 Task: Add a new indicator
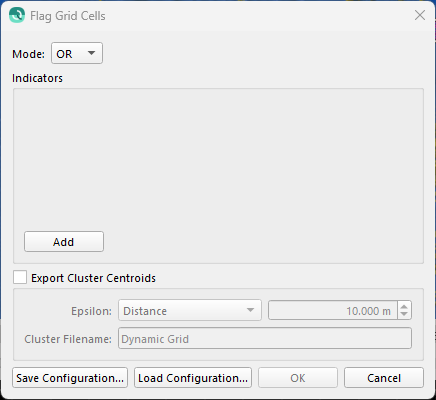(64, 242)
